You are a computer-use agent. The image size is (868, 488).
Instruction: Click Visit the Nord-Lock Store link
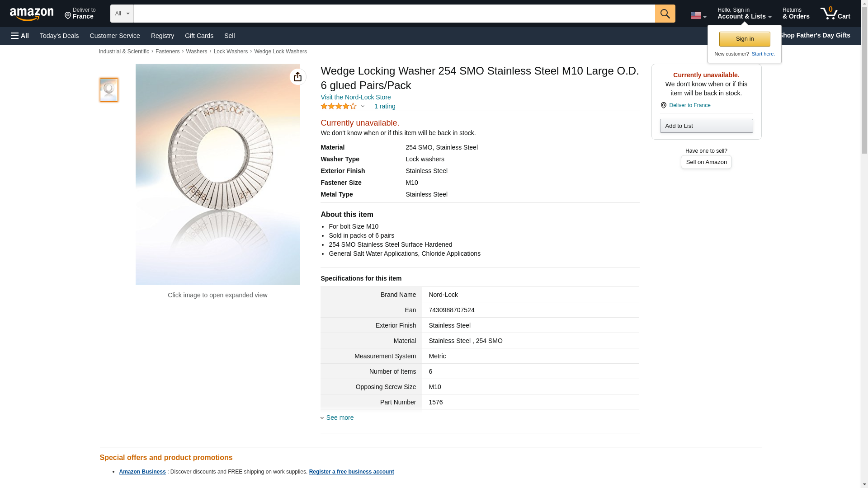355,97
